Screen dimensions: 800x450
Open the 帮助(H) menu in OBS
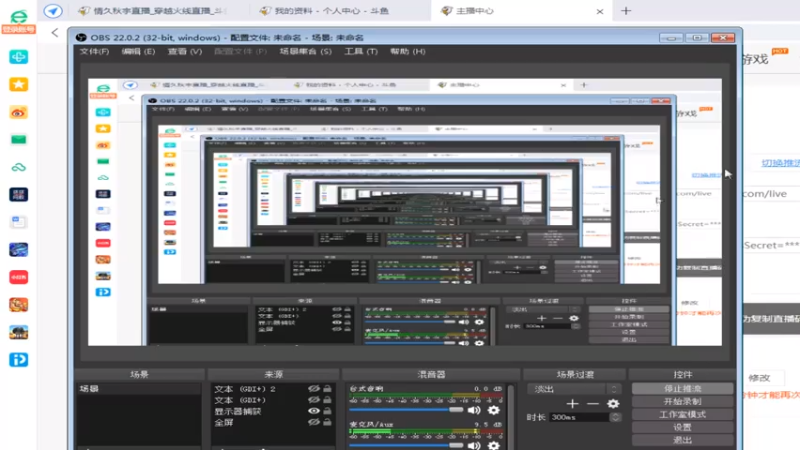coord(408,52)
